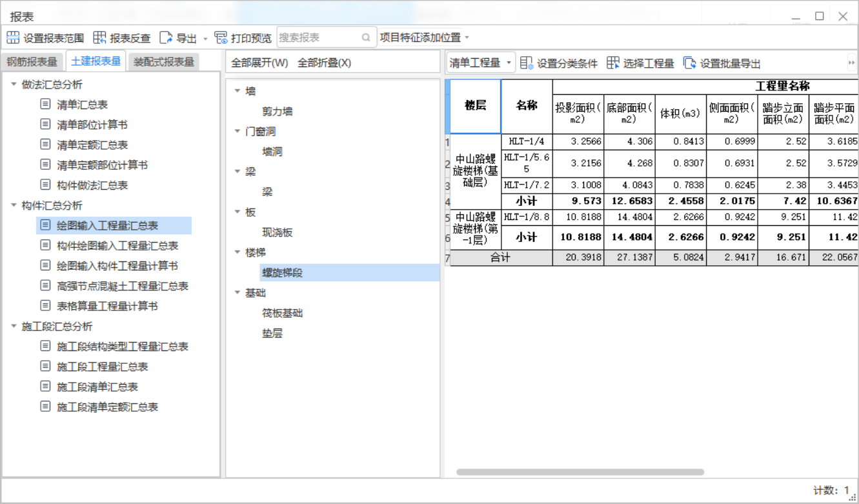Click the table's horizontal scrollbar thumb
This screenshot has height=504, width=859.
tap(580, 472)
